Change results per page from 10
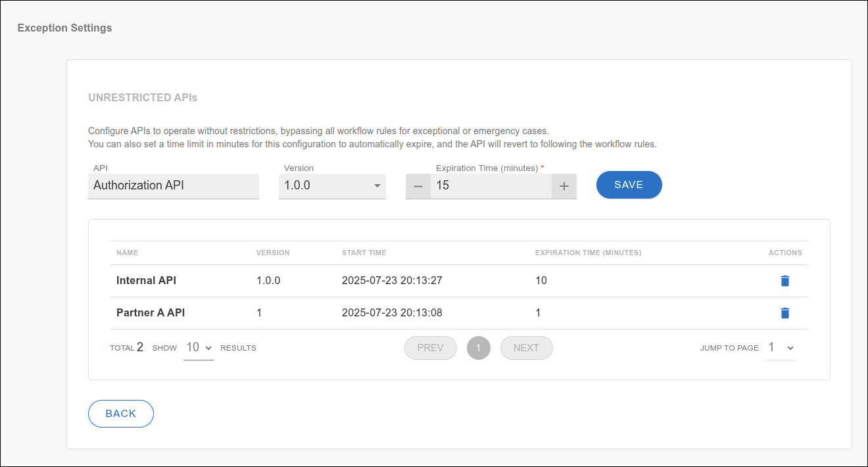Viewport: 868px width, 467px height. click(197, 347)
